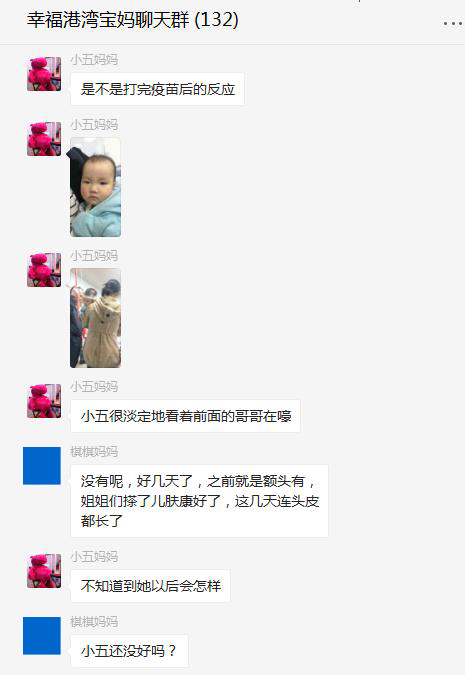Click 棋棋妈妈's blue avatar beside 没有呢 message
The image size is (465, 675).
click(42, 466)
